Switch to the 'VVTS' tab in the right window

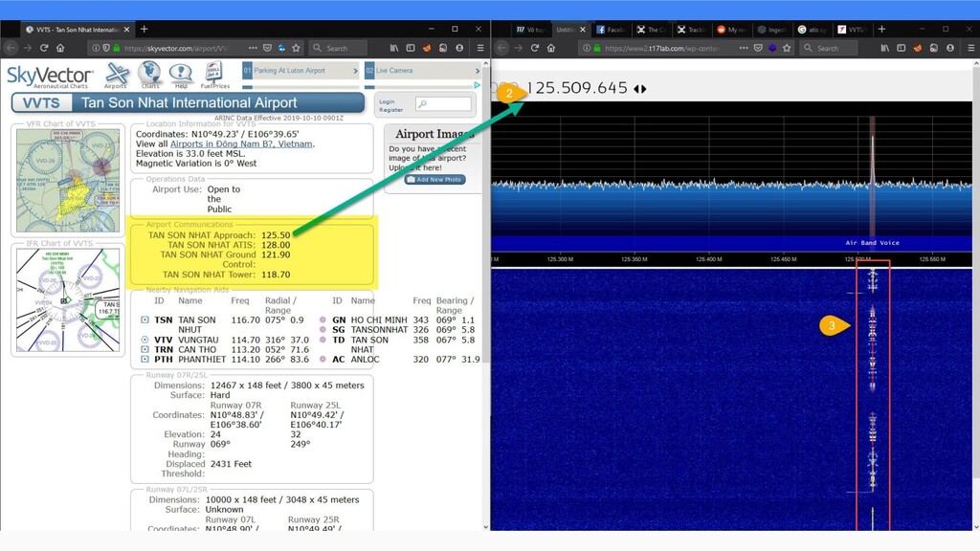click(x=852, y=30)
